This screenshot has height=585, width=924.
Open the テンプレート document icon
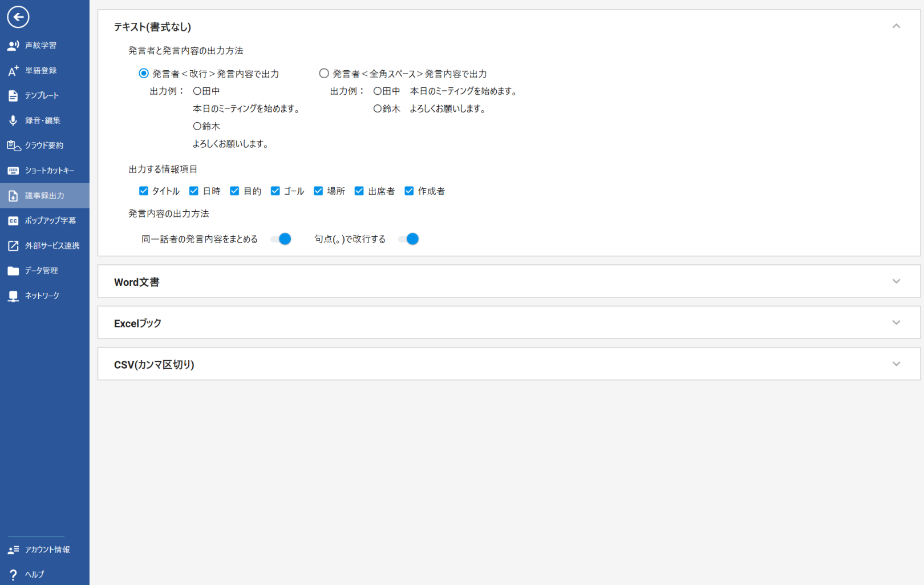[x=13, y=96]
